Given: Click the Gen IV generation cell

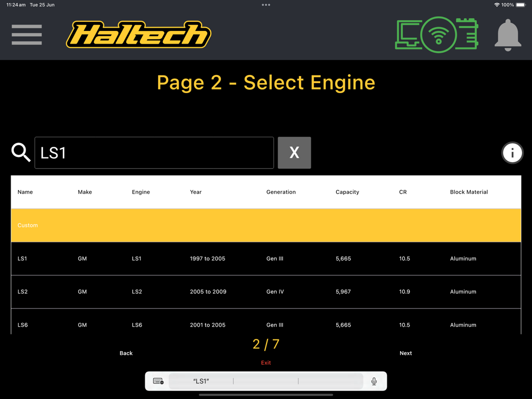Looking at the screenshot, I should point(275,292).
